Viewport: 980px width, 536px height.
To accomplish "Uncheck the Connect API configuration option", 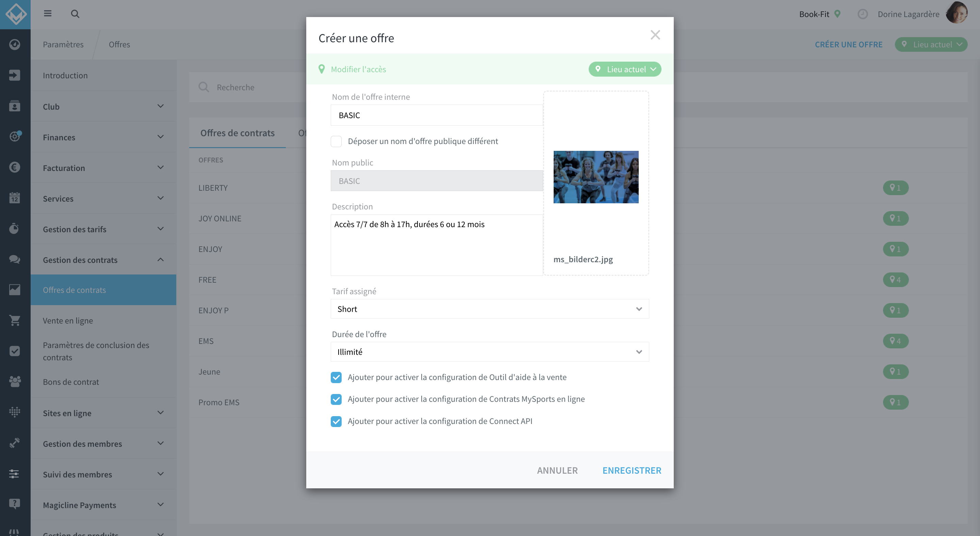I will pos(336,421).
